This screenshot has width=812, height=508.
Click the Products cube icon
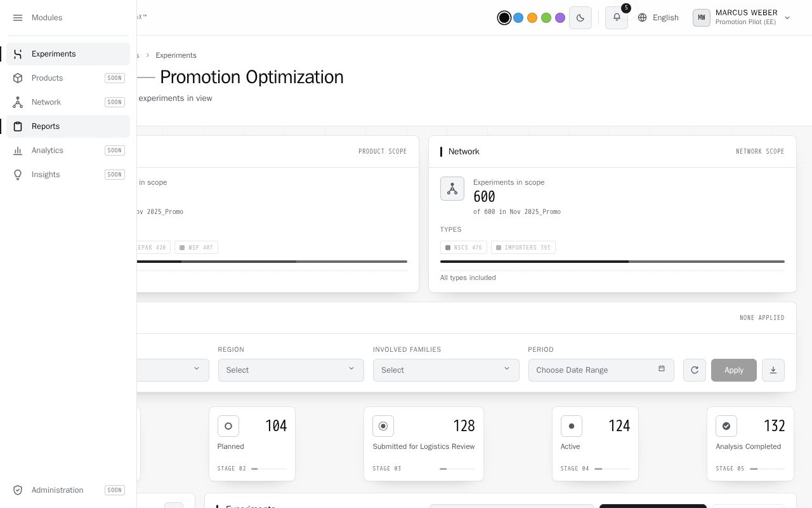[x=18, y=78]
